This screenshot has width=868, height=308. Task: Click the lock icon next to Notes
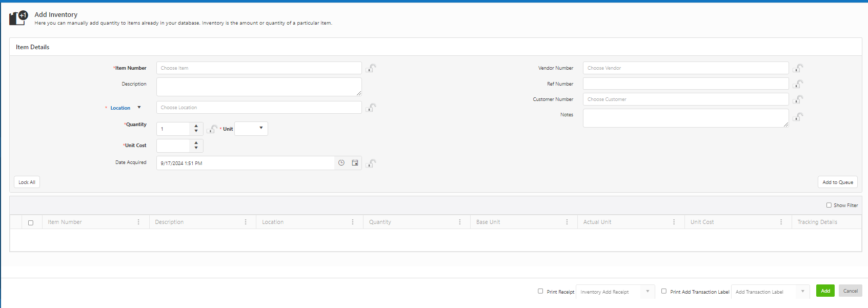(798, 117)
